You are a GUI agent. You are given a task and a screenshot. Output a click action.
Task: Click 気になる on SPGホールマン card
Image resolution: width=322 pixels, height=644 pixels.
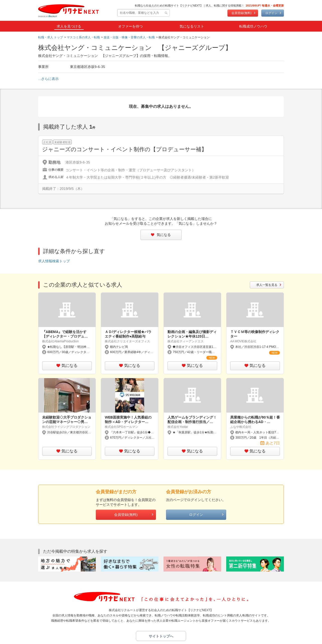[x=130, y=451]
